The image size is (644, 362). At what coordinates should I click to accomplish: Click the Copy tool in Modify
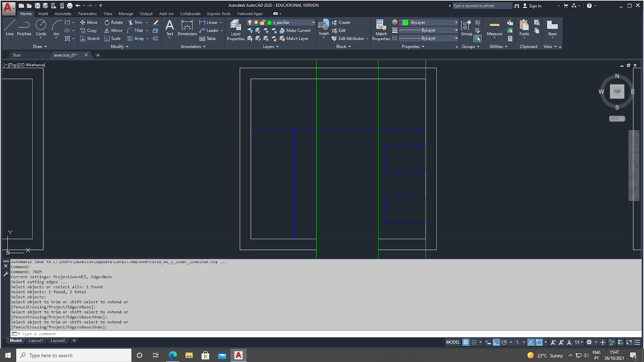pyautogui.click(x=89, y=31)
